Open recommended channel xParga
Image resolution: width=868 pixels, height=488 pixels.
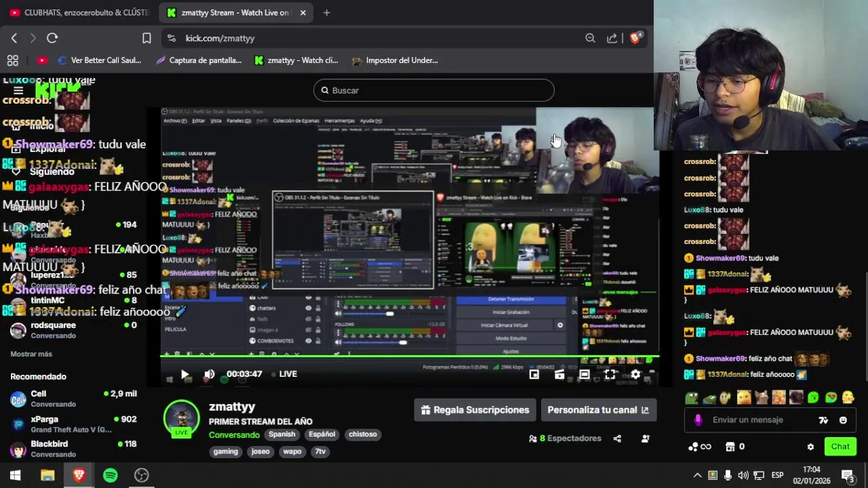pyautogui.click(x=73, y=424)
